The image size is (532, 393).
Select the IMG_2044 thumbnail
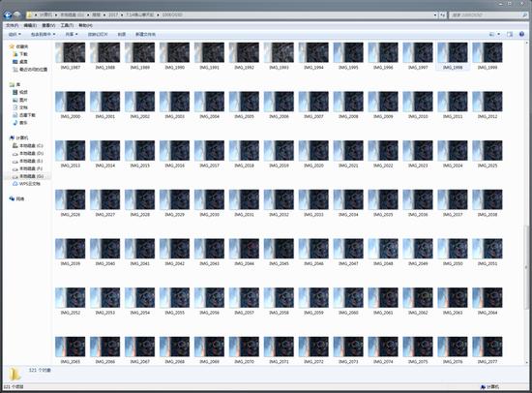point(244,252)
